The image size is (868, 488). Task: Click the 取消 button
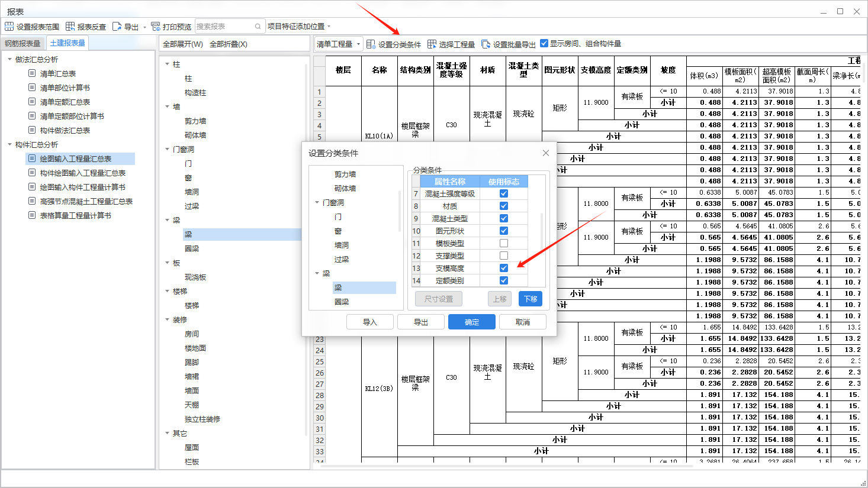(x=523, y=322)
